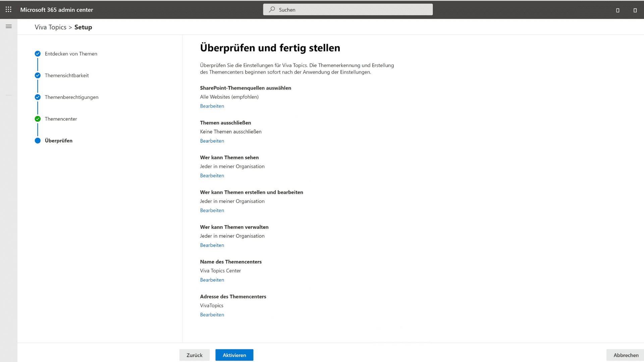The height and width of the screenshot is (362, 644).
Task: Edit Adresse des Themencenters setting
Action: coord(212,315)
